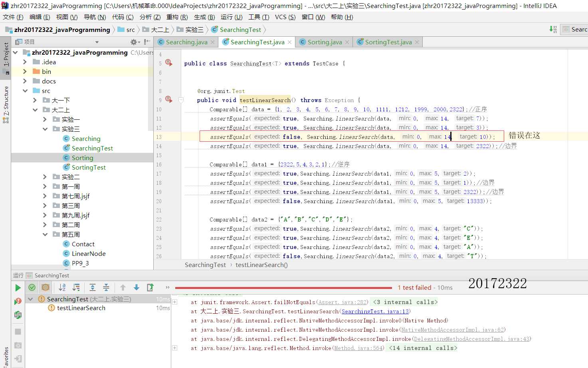This screenshot has width=588, height=368.
Task: Close the Searching.java editor tab
Action: (213, 42)
